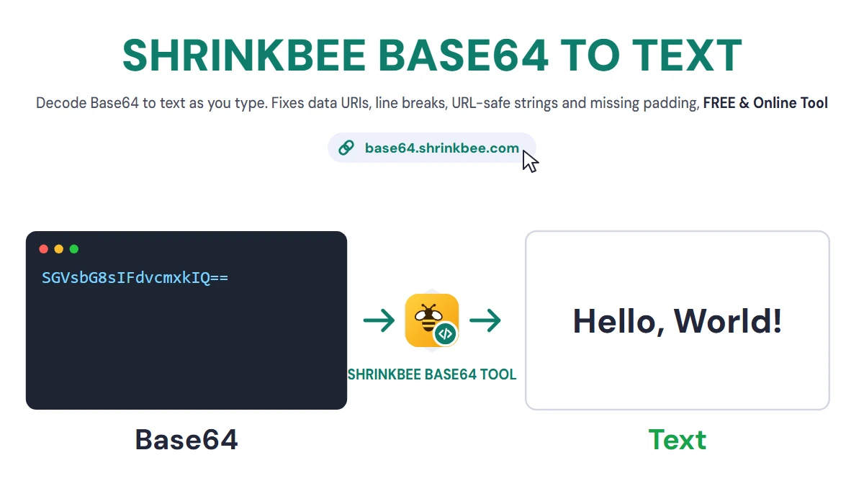Viewport: 864px width, 504px height.
Task: Click the SHRINKBEE BASE64 TO TEXT heading
Action: (x=432, y=55)
